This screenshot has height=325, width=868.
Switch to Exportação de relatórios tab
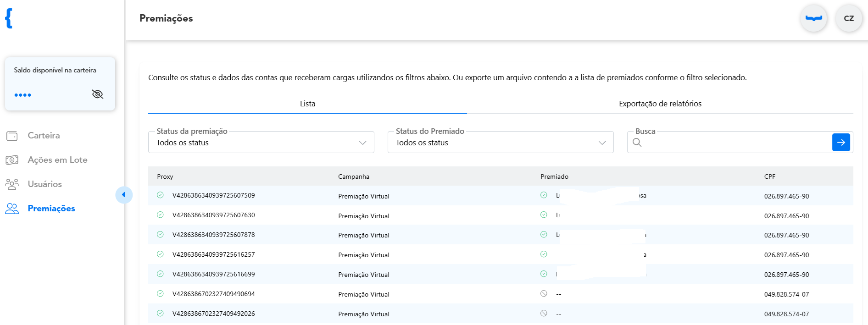click(660, 104)
